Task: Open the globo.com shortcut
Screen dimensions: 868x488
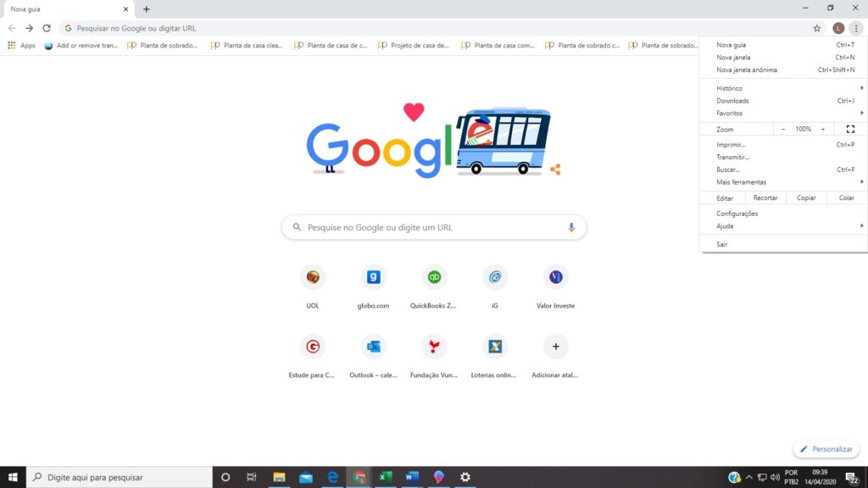Action: pos(373,288)
